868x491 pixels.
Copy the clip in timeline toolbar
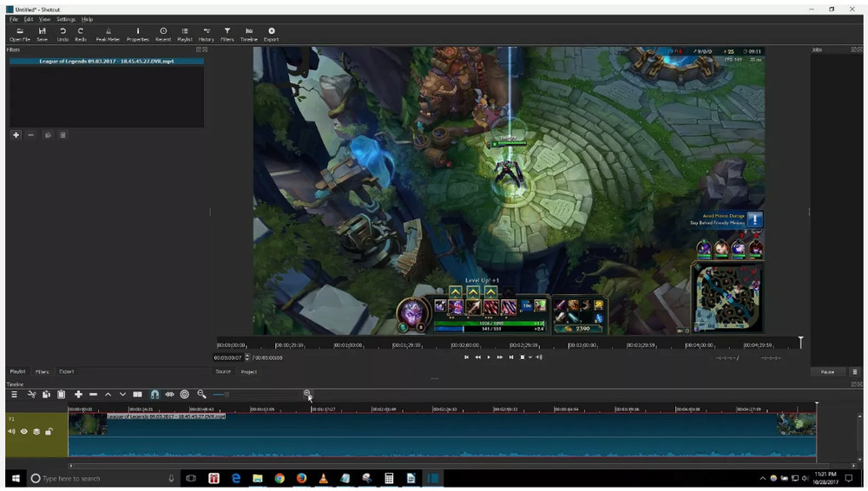[47, 394]
